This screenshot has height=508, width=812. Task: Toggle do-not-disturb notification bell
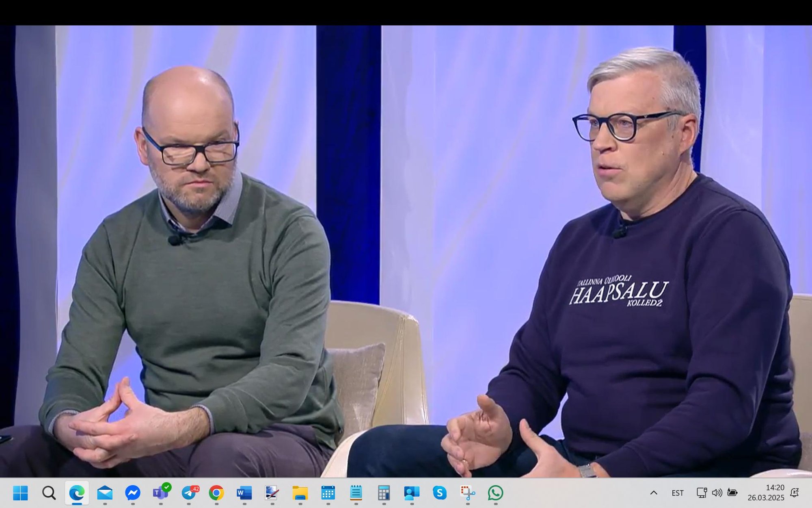point(795,493)
